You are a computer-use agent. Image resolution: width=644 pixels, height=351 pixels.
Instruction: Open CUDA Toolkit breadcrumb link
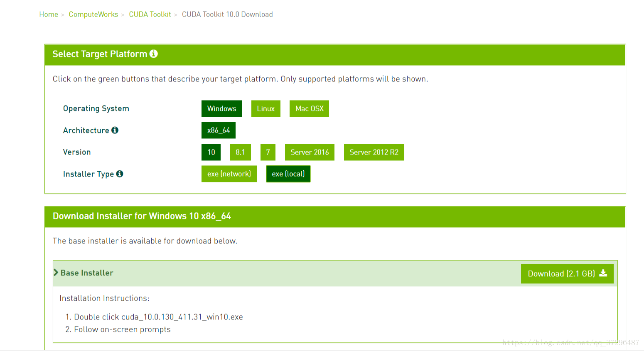pos(150,15)
